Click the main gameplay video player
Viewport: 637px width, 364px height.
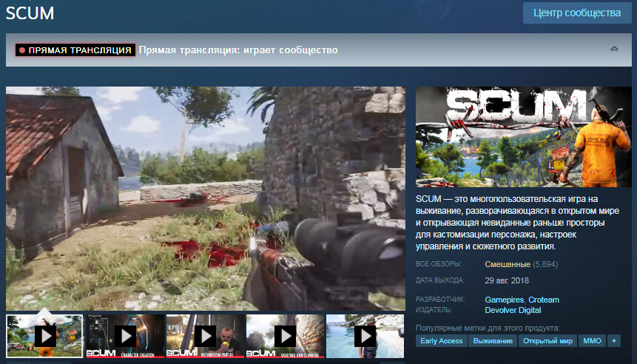pyautogui.click(x=206, y=198)
